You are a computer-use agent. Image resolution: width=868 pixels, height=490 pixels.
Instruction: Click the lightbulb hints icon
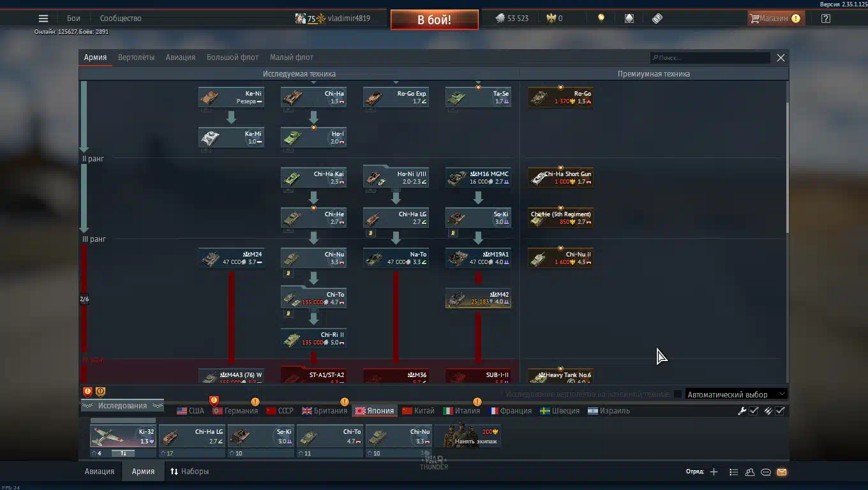601,19
